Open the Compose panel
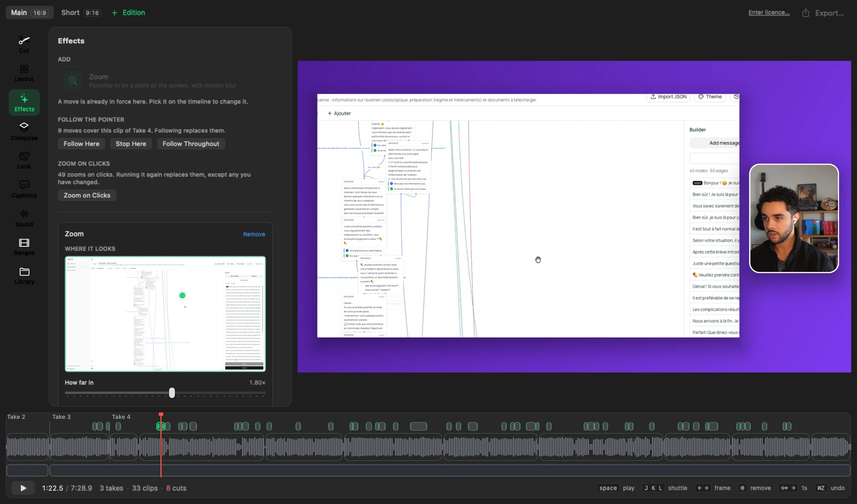 point(24,131)
